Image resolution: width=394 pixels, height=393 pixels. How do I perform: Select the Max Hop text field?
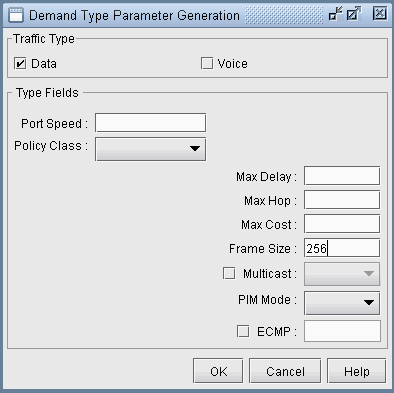342,200
